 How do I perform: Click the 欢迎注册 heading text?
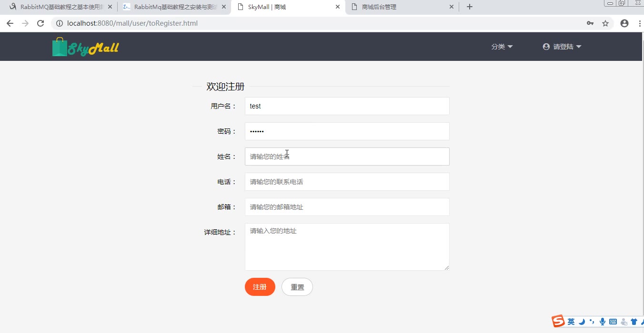225,87
